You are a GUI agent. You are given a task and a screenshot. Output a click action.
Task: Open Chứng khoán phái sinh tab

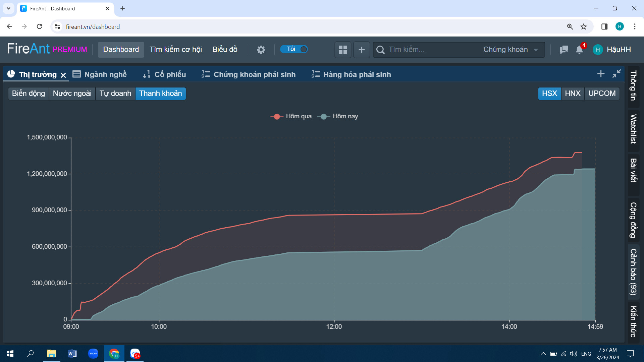pos(249,74)
